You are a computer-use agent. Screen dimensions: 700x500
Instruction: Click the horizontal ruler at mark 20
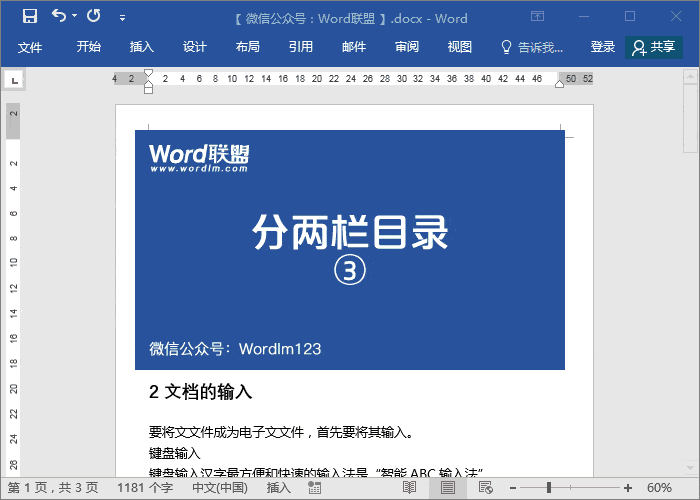tap(317, 79)
